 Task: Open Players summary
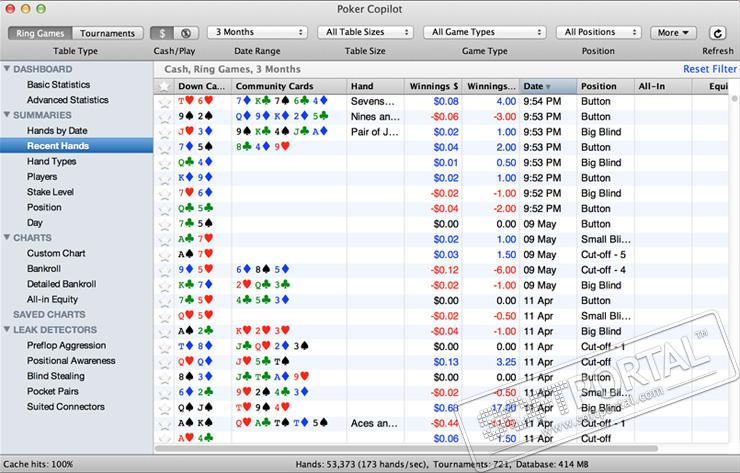click(x=42, y=177)
